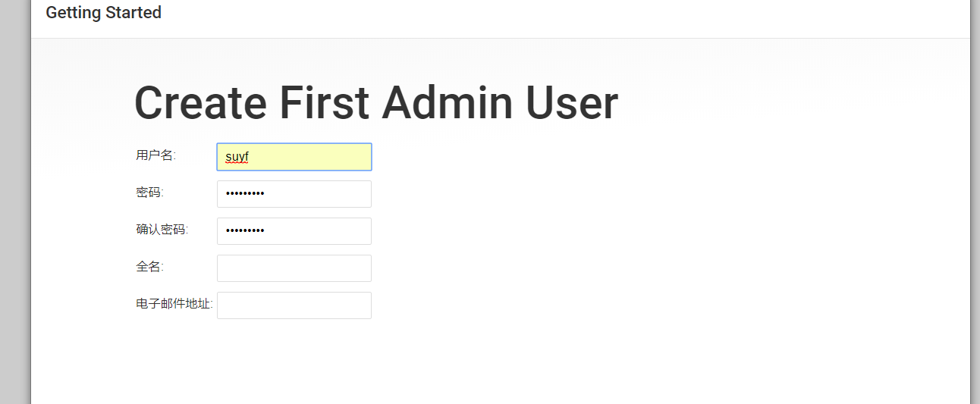The image size is (980, 404).
Task: Click the masked dots in 密码 field
Action: click(245, 195)
